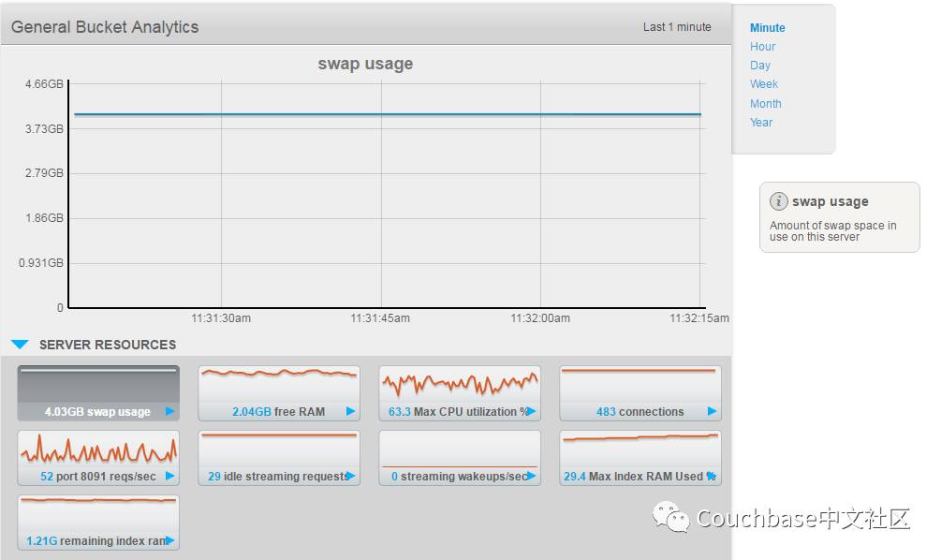
Task: Select the 483 connections thumbnail
Action: click(640, 393)
